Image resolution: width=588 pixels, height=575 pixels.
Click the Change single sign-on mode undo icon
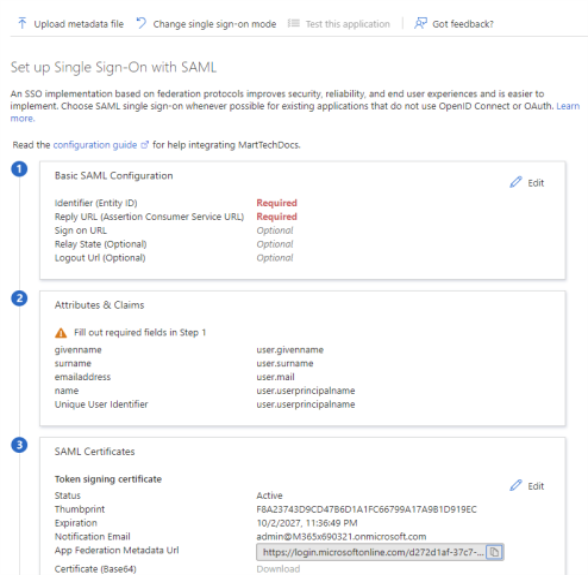tap(141, 23)
